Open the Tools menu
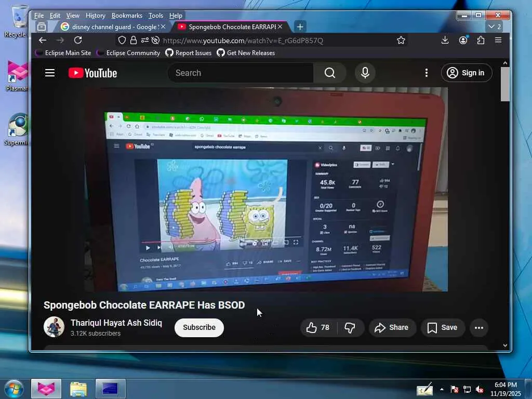The image size is (532, 399). [156, 16]
